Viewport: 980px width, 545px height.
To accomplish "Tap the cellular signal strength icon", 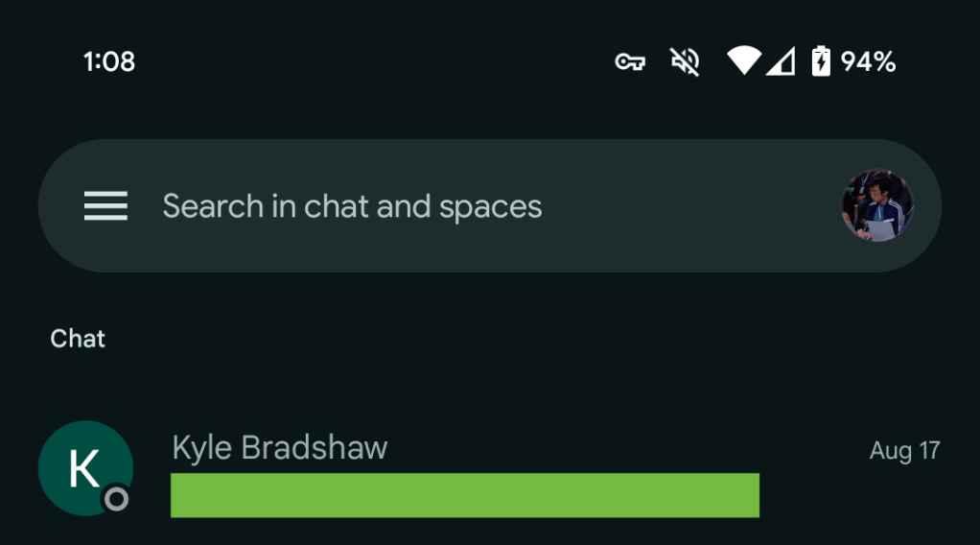I will (x=781, y=62).
